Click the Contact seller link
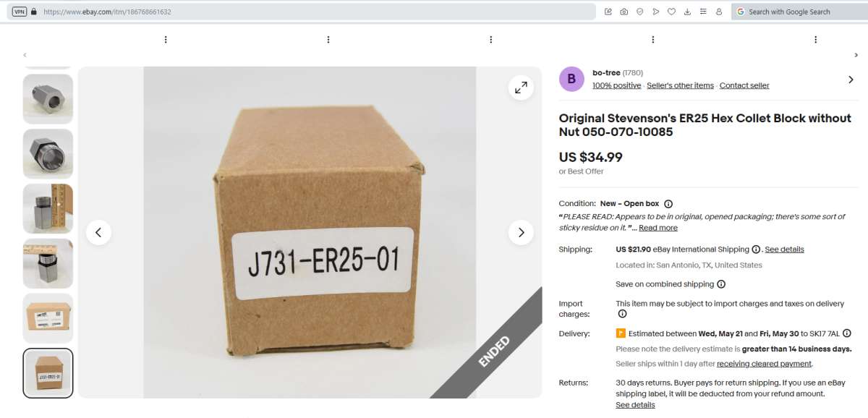This screenshot has width=868, height=418. tap(744, 85)
